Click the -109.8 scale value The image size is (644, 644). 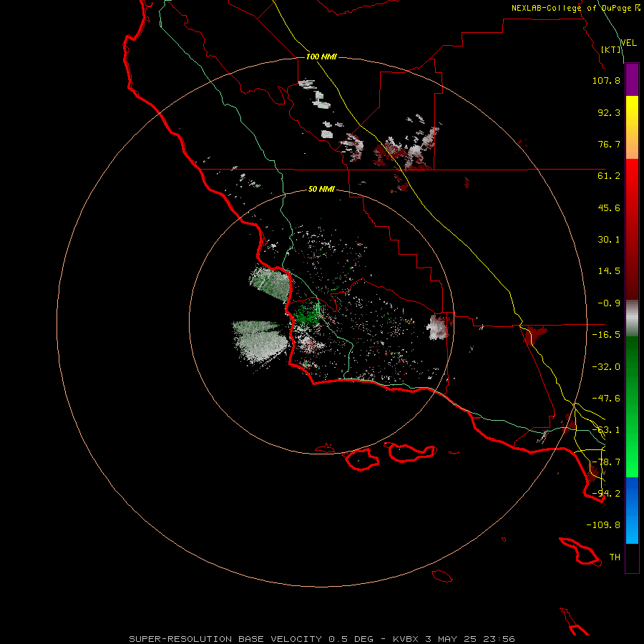coord(603,525)
